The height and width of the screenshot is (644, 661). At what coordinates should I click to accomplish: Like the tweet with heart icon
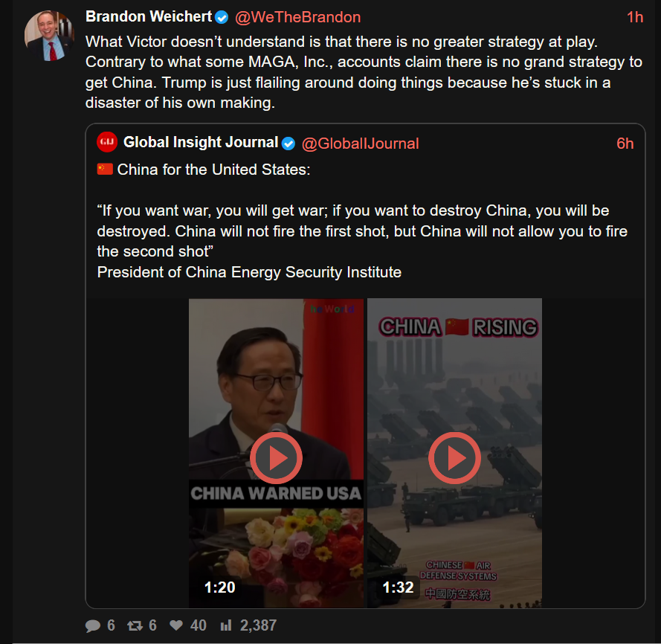coord(176,625)
